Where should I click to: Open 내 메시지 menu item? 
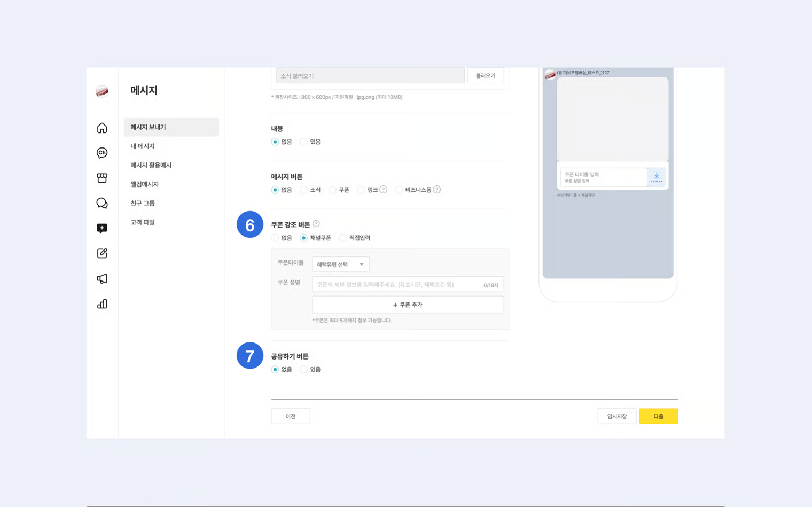pos(143,146)
